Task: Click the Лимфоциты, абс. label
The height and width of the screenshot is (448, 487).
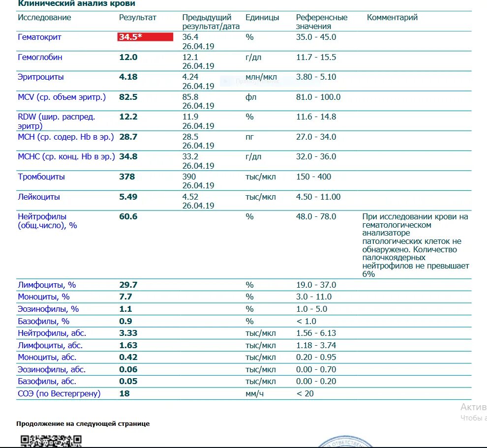Action: click(x=50, y=346)
